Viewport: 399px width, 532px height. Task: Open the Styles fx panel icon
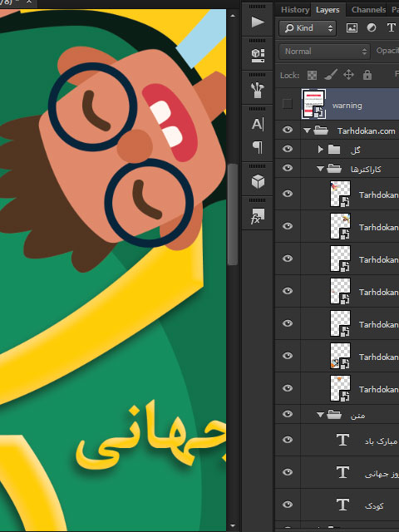click(x=258, y=216)
